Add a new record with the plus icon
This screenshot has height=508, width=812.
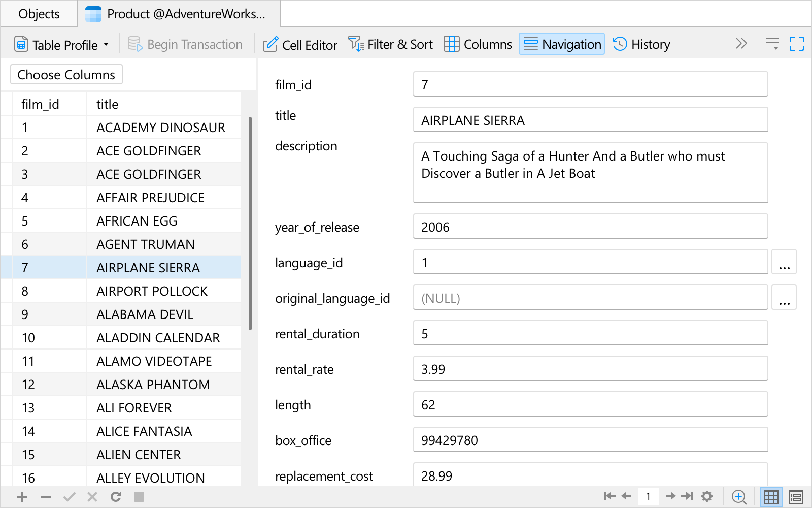pos(22,497)
